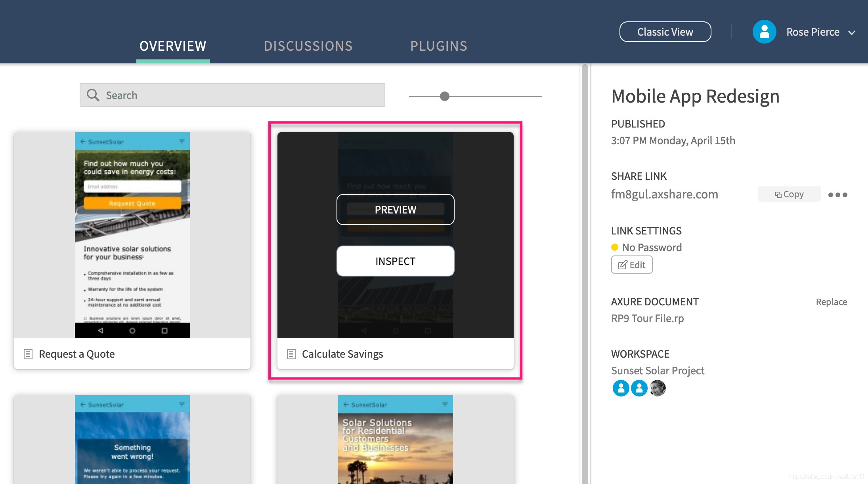This screenshot has height=484, width=868.
Task: Focus the Search input field
Action: pos(232,95)
